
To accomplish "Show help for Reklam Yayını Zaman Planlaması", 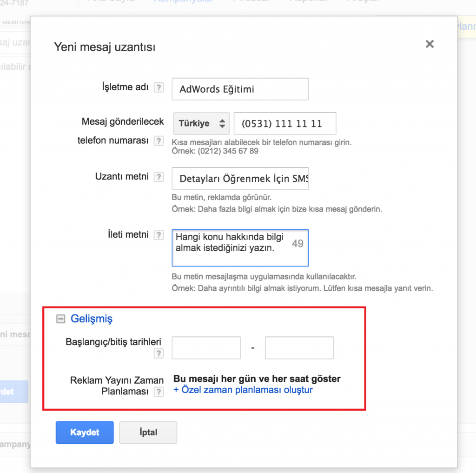I will [159, 392].
